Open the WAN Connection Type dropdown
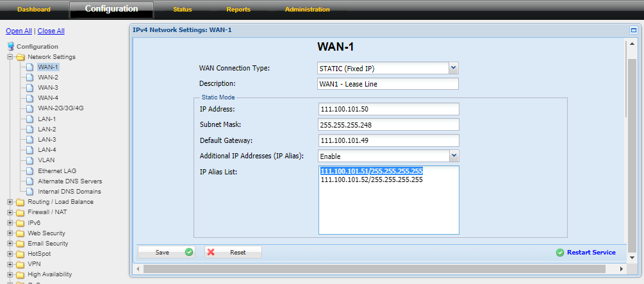 point(453,68)
